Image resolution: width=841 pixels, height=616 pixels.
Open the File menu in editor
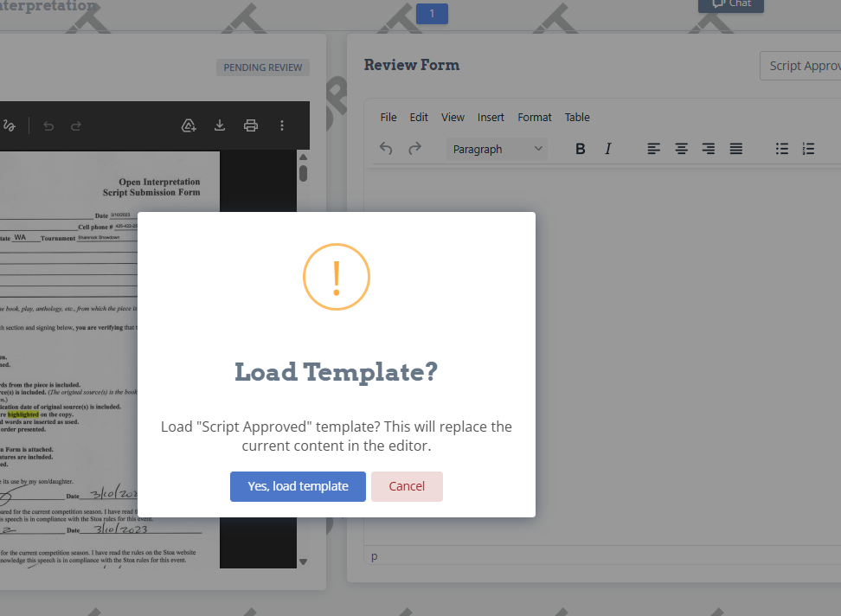tap(388, 118)
